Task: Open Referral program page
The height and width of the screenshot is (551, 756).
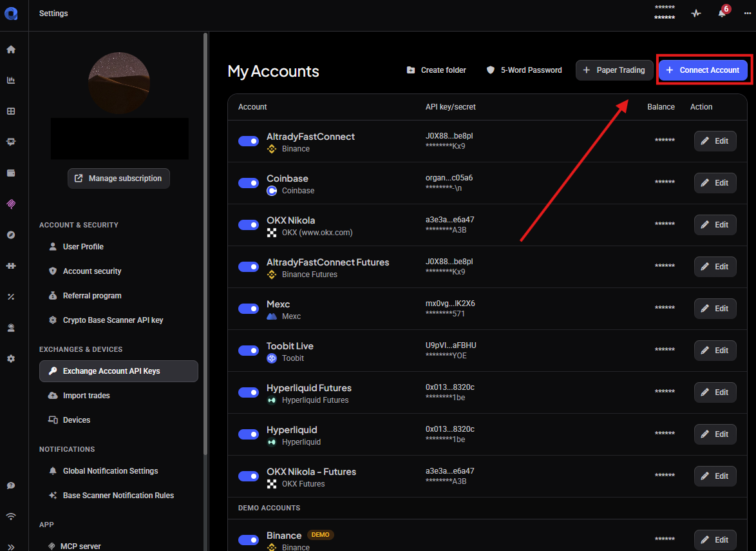Action: [x=118, y=296]
